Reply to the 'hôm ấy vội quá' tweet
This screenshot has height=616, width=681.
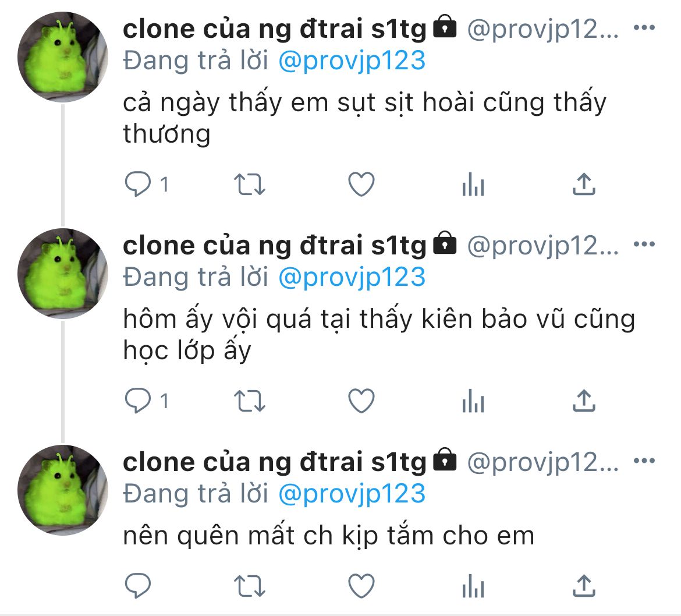click(138, 400)
